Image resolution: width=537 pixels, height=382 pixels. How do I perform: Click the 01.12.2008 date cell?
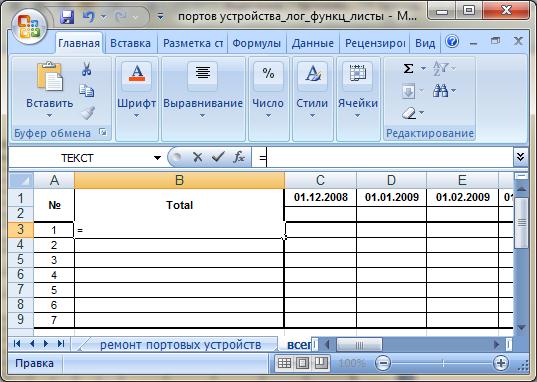click(x=321, y=197)
